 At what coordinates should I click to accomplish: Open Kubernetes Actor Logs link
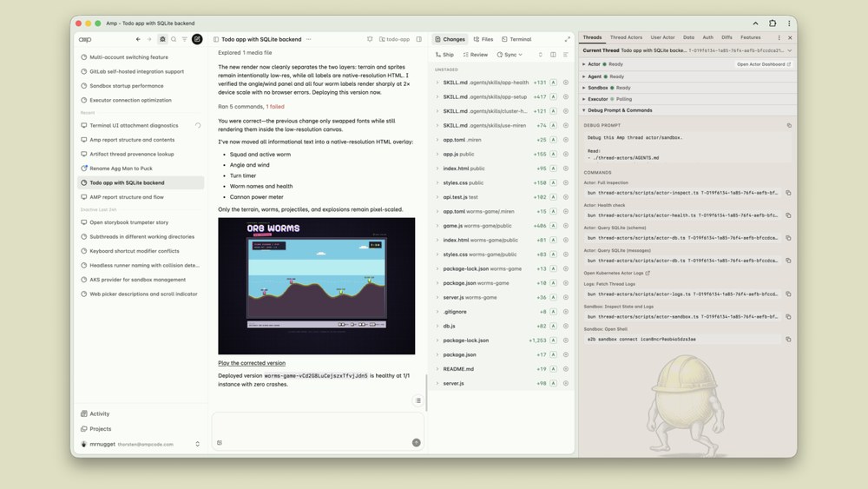pos(616,273)
